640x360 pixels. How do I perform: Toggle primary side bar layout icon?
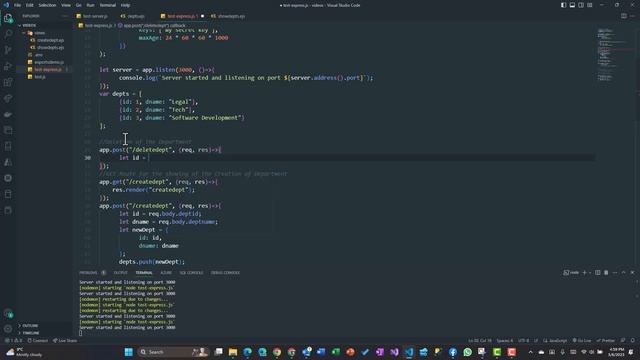point(563,5)
